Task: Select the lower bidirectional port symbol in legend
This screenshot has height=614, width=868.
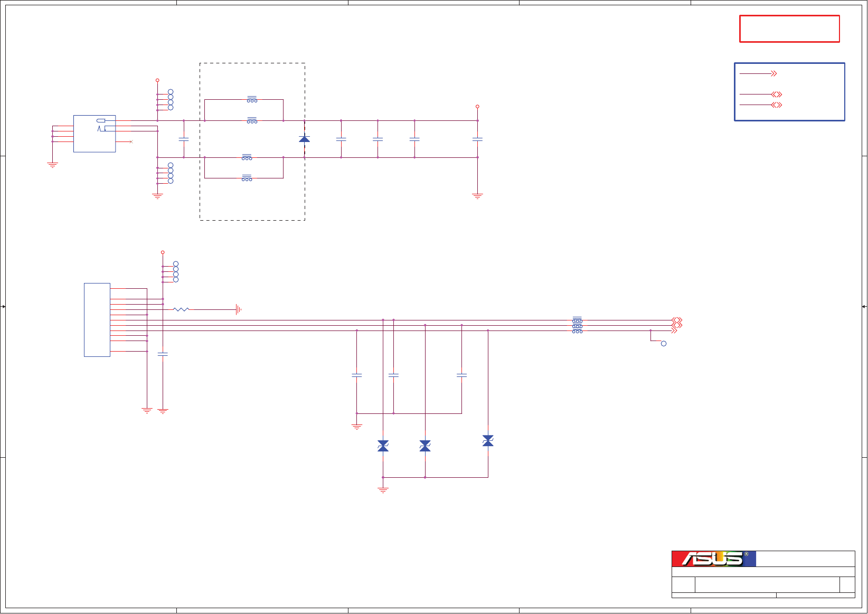Action: point(777,105)
